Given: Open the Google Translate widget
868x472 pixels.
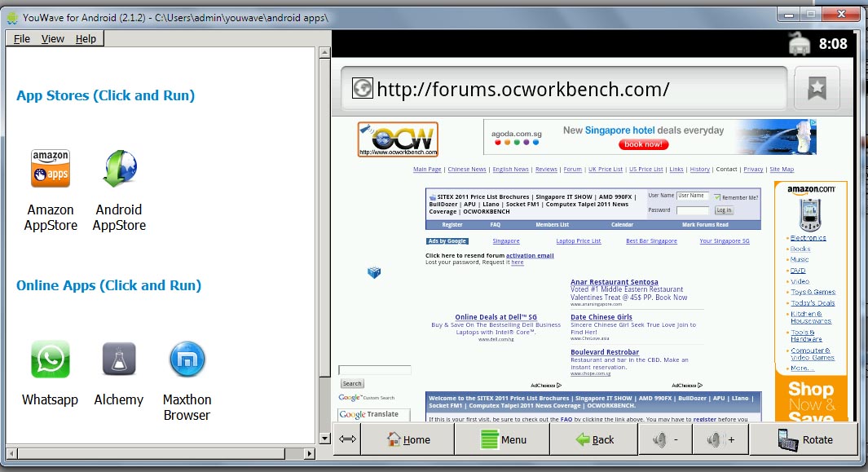Looking at the screenshot, I should coord(374,414).
